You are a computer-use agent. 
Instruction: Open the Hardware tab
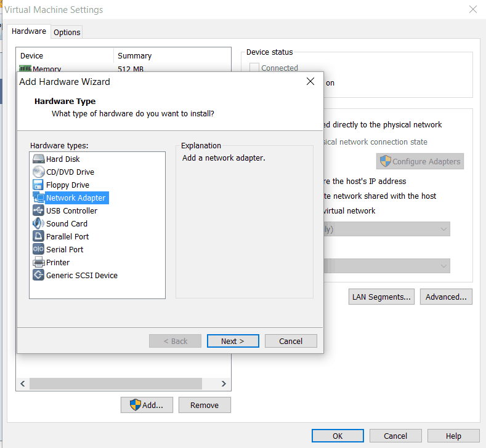click(x=29, y=31)
